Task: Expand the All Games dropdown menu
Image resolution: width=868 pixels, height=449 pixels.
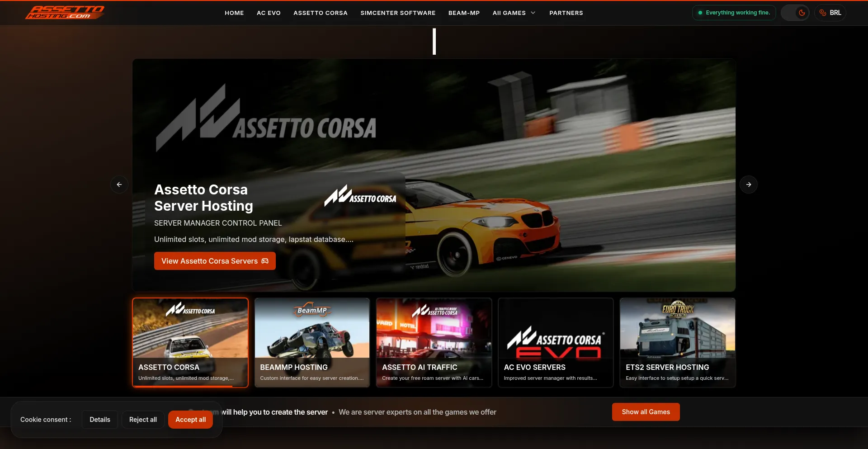Action: [514, 13]
